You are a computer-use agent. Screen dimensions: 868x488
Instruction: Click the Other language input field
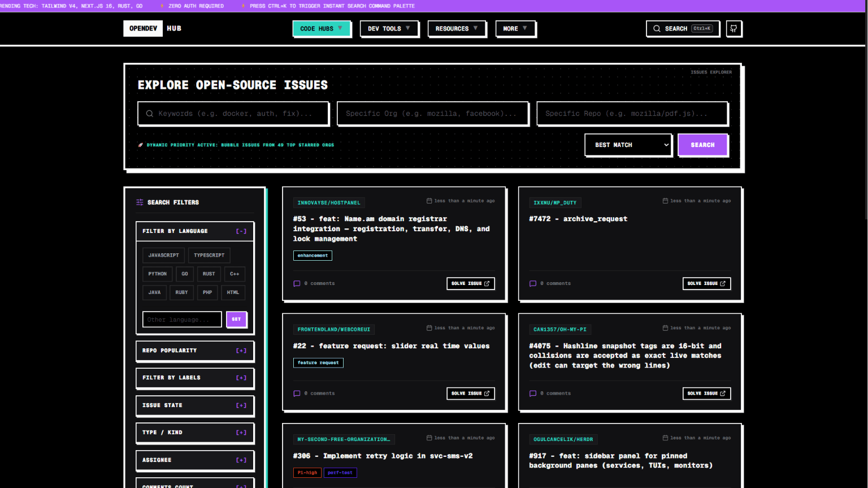click(182, 319)
